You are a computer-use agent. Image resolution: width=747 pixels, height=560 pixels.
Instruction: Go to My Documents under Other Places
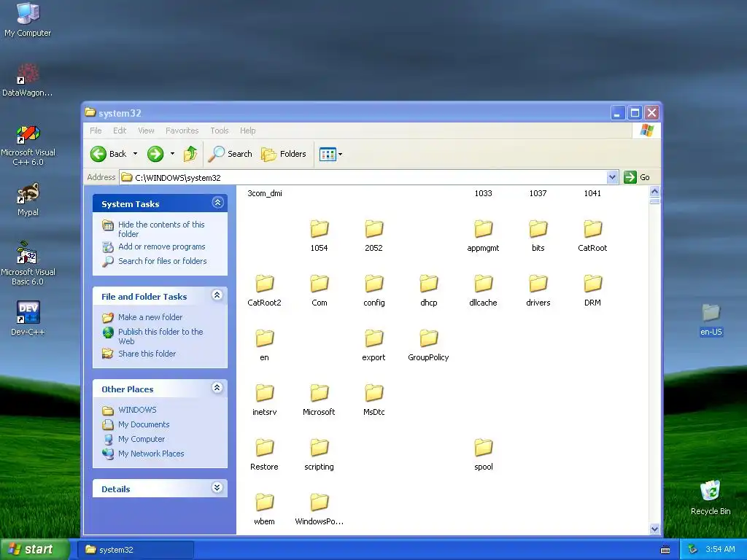point(144,424)
